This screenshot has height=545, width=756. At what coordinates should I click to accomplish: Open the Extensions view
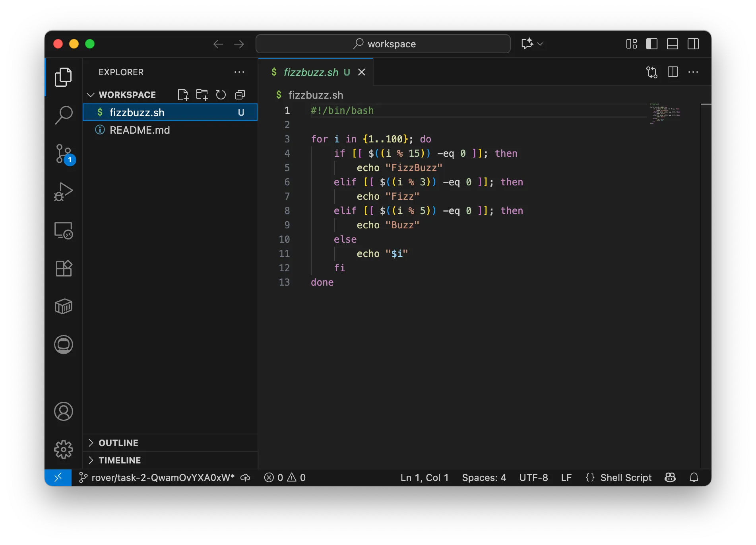click(x=64, y=268)
